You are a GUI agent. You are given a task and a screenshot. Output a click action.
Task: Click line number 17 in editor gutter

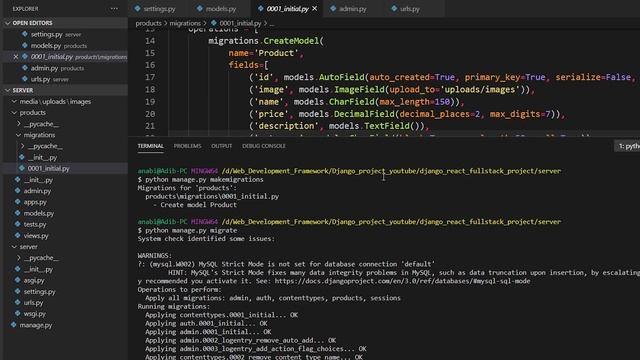[150, 78]
